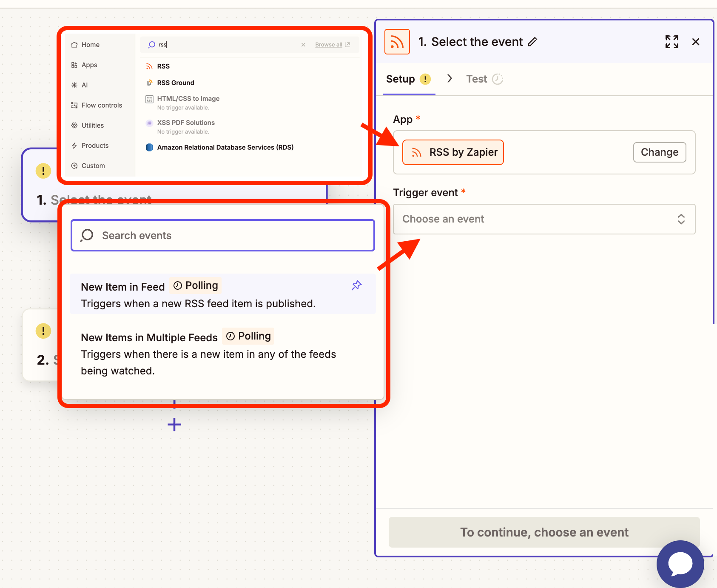Switch to the Test tab
Image resolution: width=717 pixels, height=588 pixels.
tap(484, 79)
